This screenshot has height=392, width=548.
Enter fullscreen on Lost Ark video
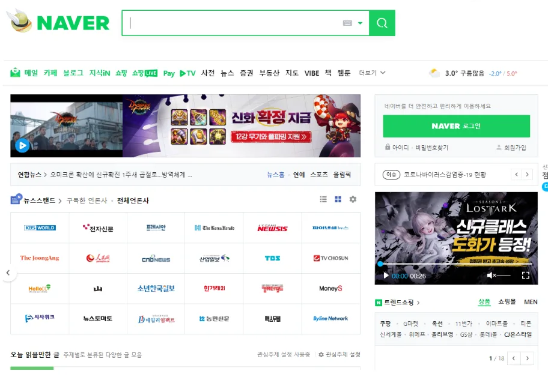point(525,276)
